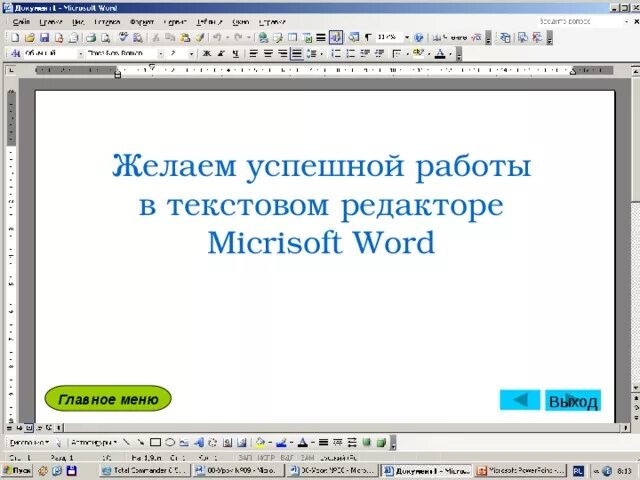This screenshot has width=640, height=480.
Task: Click the Выход button
Action: click(x=573, y=401)
